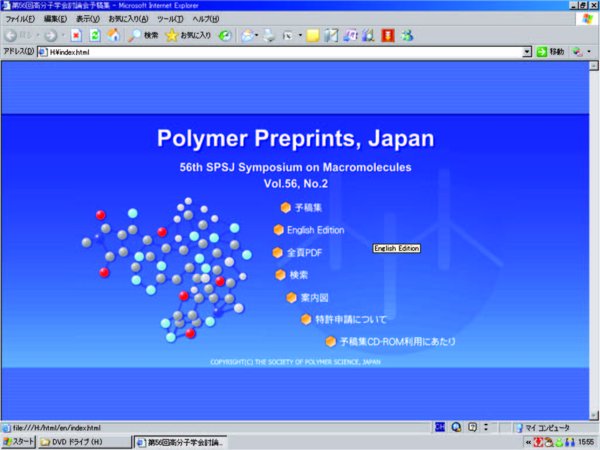The image size is (600, 450).
Task: Click the status bar help question icon
Action: [473, 427]
